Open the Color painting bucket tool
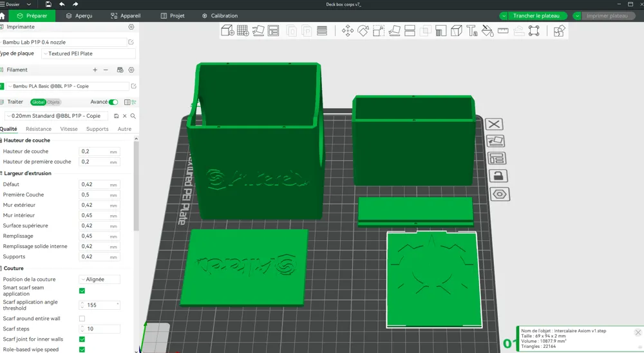The height and width of the screenshot is (353, 644). pyautogui.click(x=488, y=30)
